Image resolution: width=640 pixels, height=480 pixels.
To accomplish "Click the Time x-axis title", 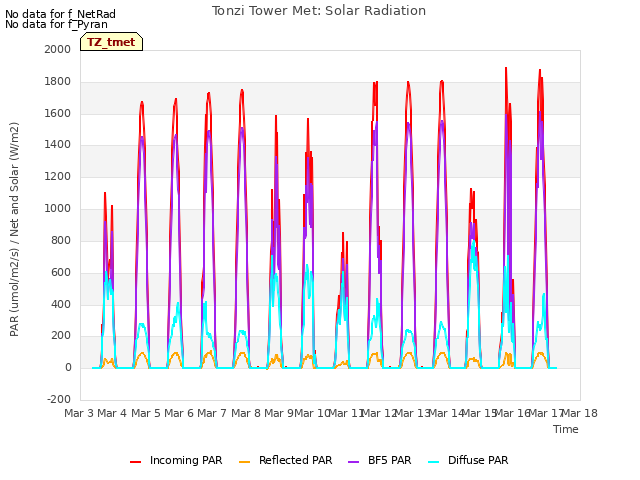I will pyautogui.click(x=566, y=429).
